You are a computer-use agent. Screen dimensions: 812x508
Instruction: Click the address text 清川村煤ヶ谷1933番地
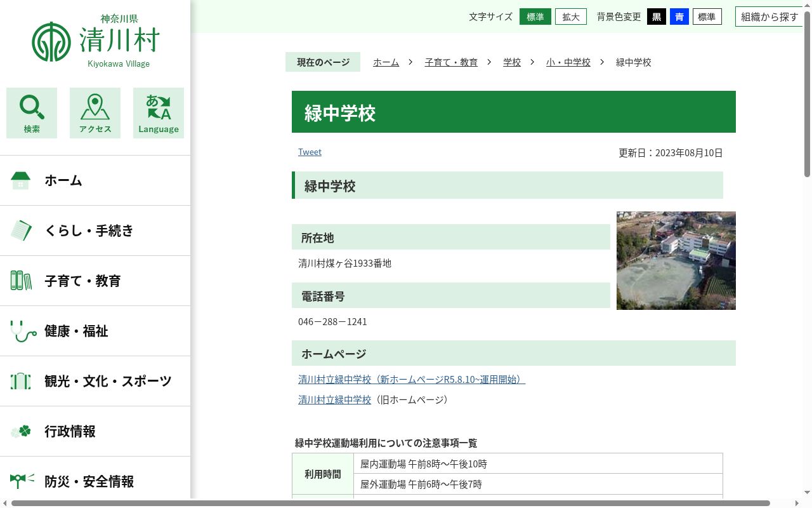[x=344, y=263]
